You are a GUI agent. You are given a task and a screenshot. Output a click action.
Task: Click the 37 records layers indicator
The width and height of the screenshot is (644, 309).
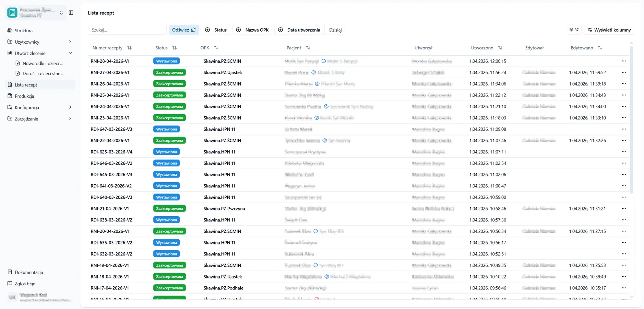574,30
